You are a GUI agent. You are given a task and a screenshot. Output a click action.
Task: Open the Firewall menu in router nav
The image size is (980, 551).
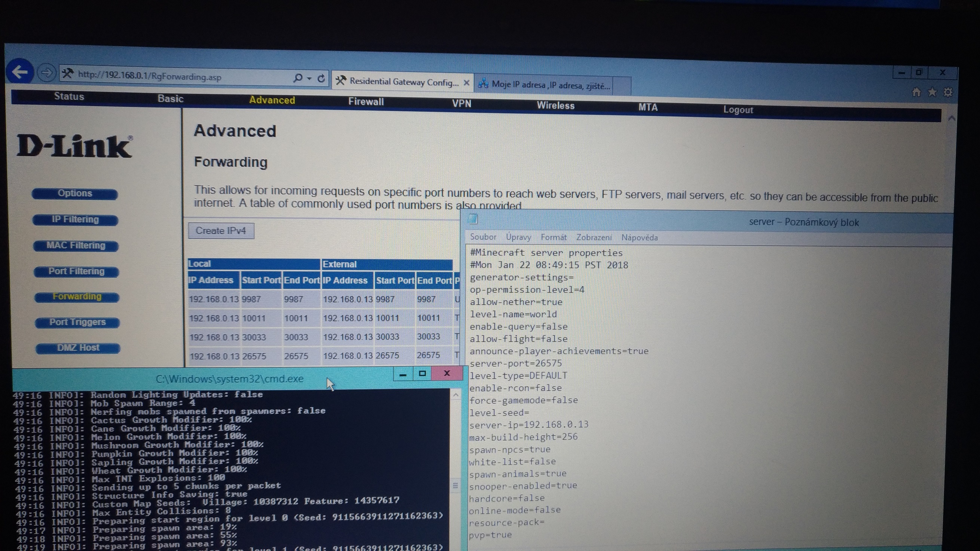(x=365, y=102)
